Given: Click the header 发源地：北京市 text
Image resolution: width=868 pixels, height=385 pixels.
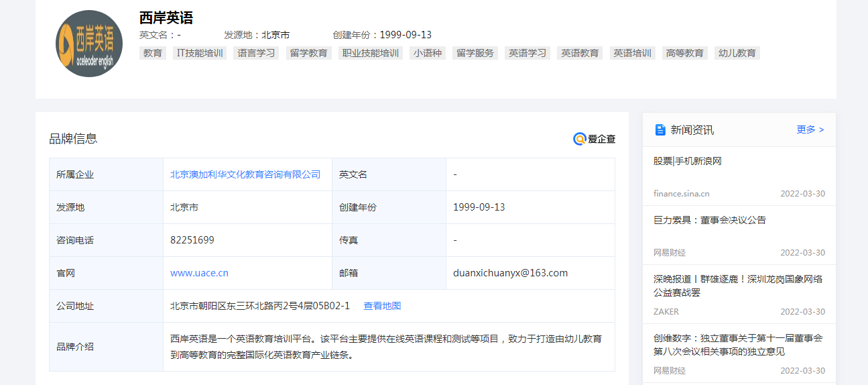Looking at the screenshot, I should point(257,35).
